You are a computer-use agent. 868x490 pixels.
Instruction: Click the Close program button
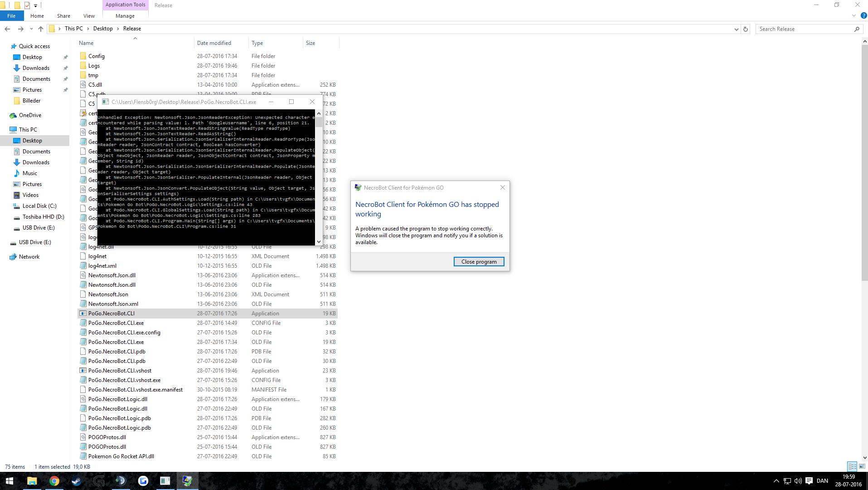click(x=479, y=262)
